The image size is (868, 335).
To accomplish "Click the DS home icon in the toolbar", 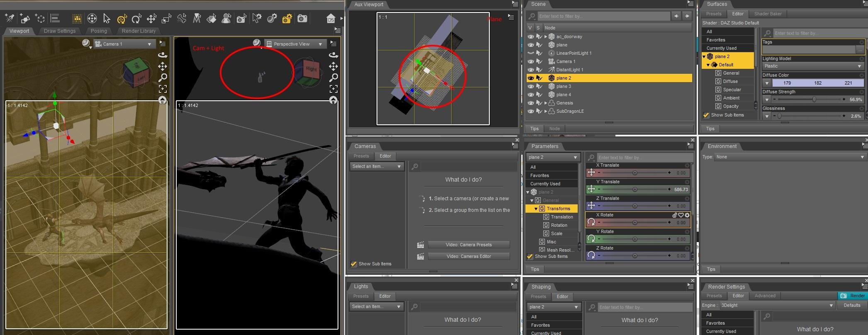I will point(331,19).
